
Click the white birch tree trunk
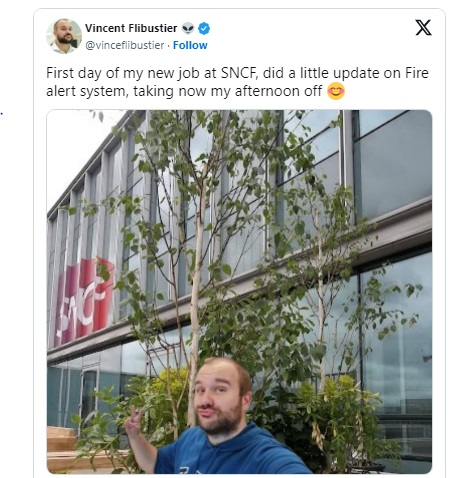click(196, 300)
